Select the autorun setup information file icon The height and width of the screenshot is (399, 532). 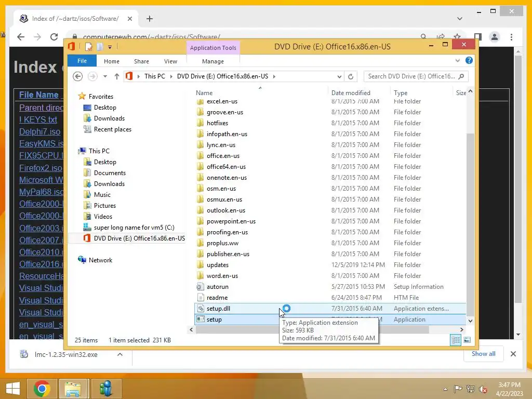point(200,286)
